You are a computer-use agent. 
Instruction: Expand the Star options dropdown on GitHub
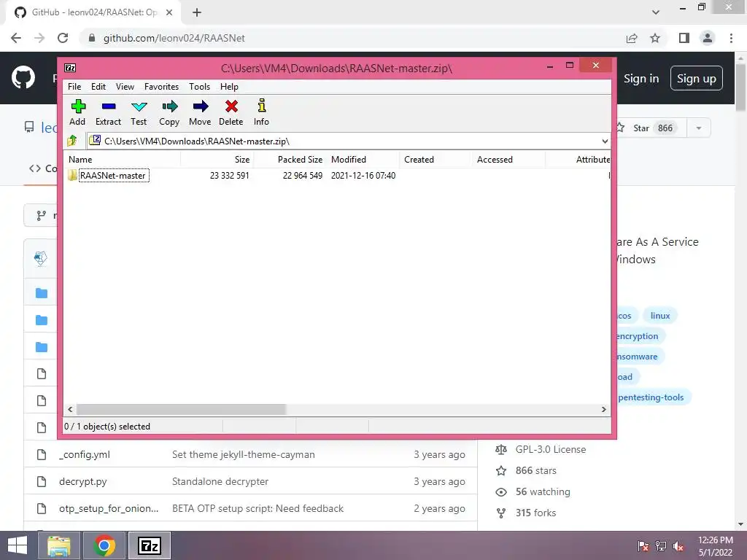coord(698,128)
